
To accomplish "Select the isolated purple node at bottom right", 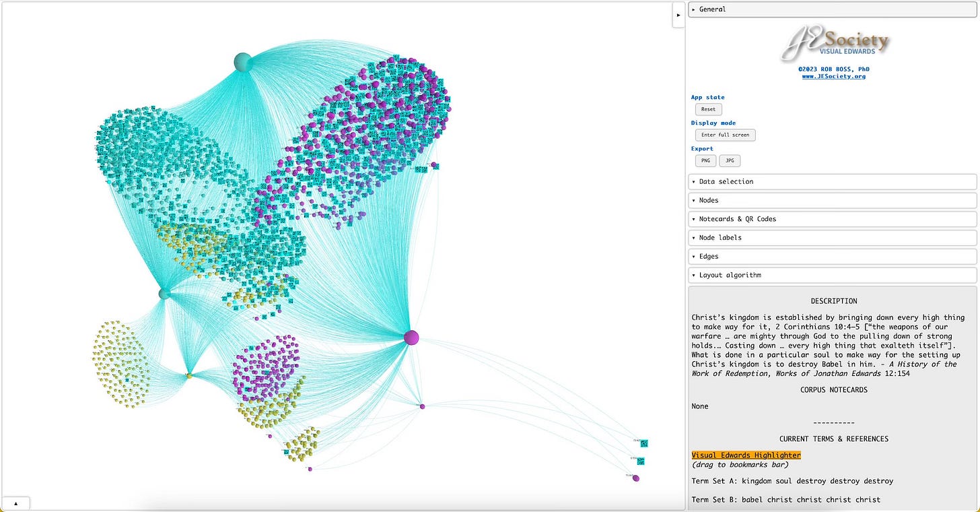I will coord(635,478).
